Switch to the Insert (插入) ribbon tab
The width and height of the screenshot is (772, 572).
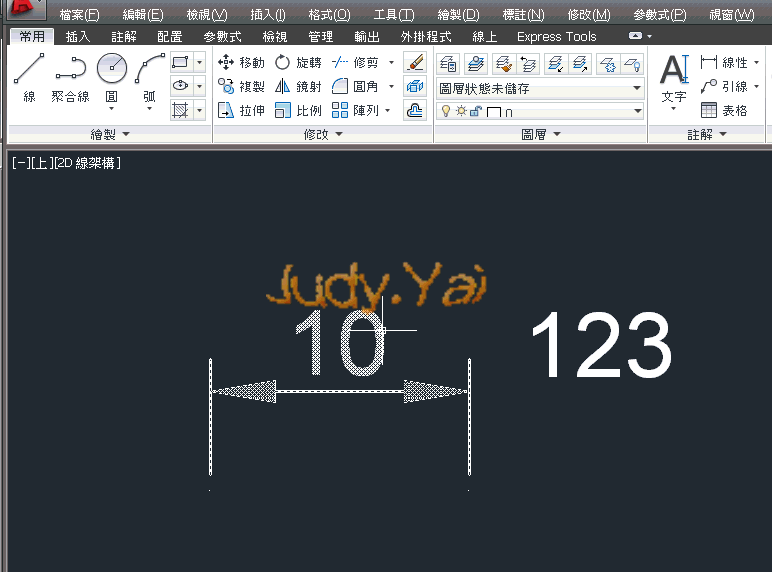tap(78, 36)
